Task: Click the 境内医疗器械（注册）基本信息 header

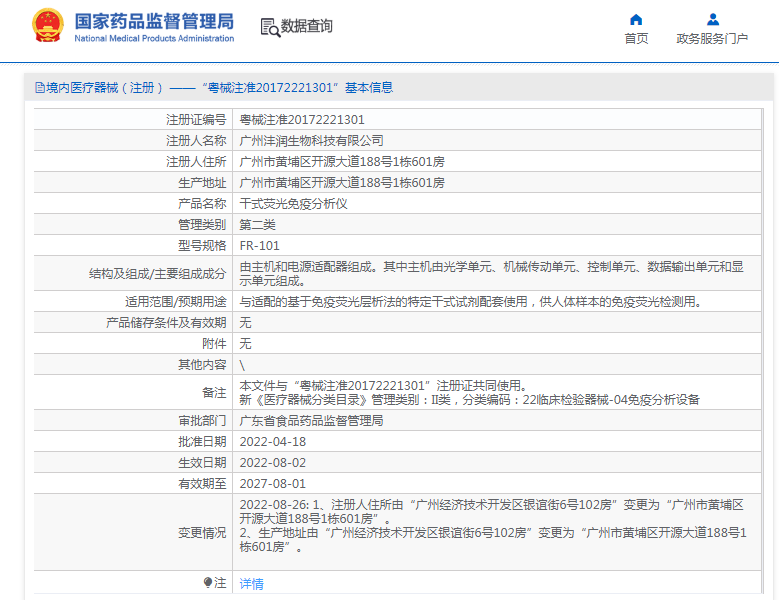Action: pyautogui.click(x=214, y=88)
